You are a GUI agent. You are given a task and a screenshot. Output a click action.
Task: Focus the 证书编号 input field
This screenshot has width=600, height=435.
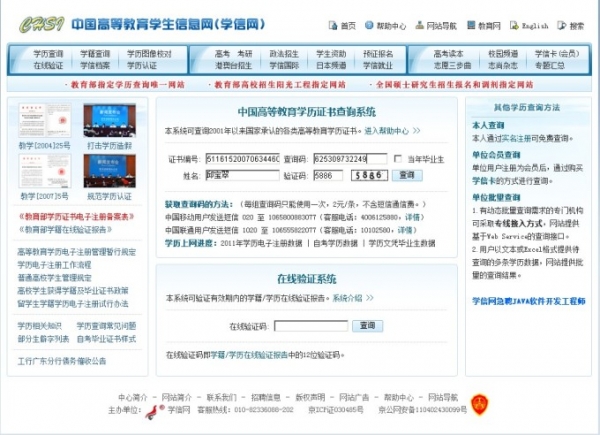coord(243,158)
